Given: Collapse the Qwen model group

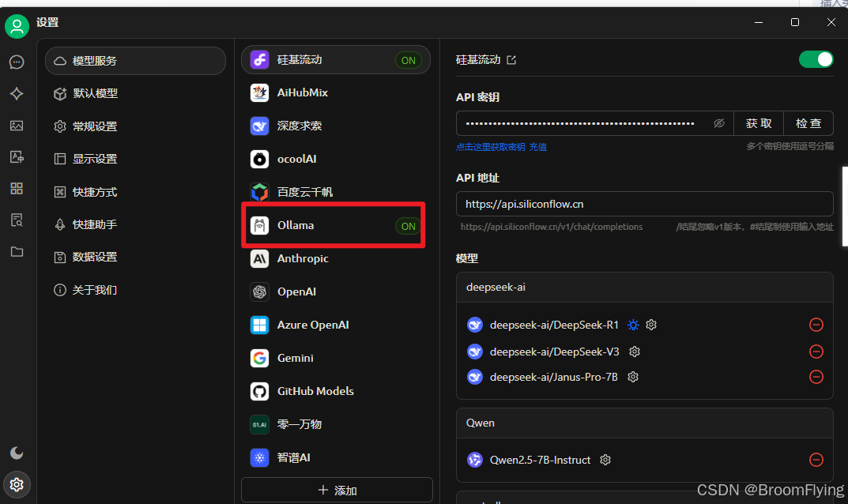Looking at the screenshot, I should point(645,423).
